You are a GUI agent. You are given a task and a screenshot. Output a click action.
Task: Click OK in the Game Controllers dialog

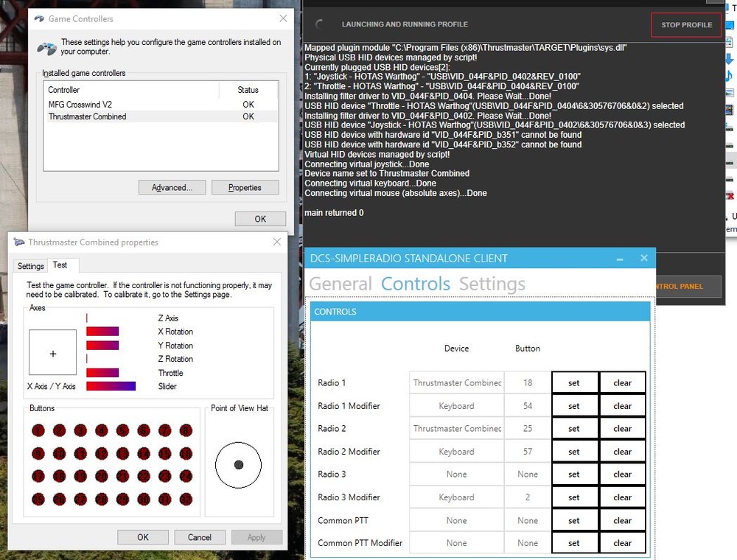pyautogui.click(x=260, y=219)
